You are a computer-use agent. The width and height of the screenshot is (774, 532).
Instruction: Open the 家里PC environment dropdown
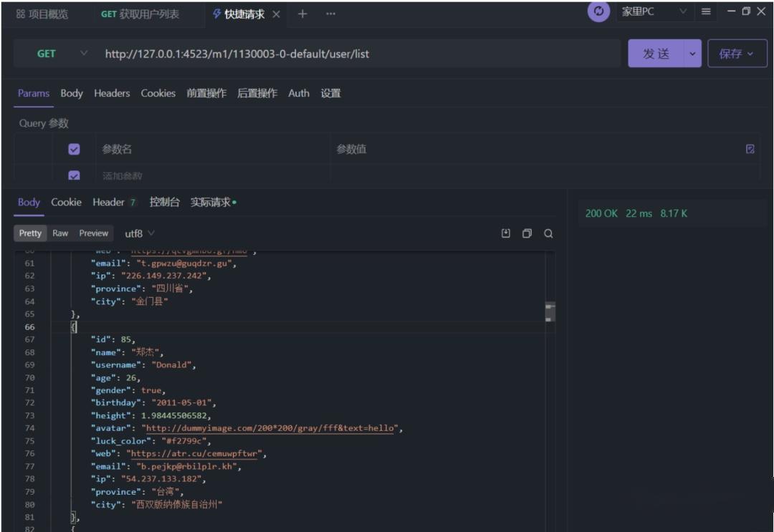point(654,11)
